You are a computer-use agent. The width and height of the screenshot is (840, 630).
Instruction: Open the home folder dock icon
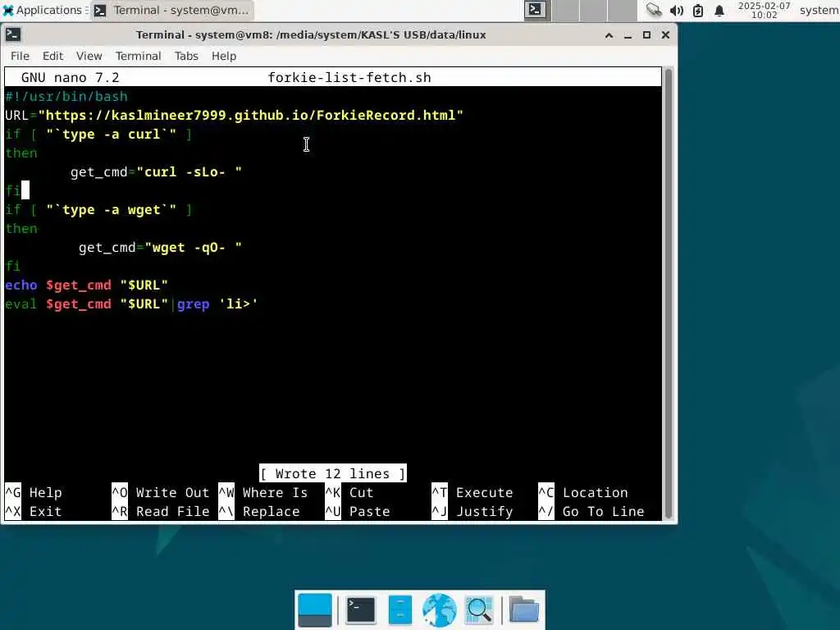point(523,610)
